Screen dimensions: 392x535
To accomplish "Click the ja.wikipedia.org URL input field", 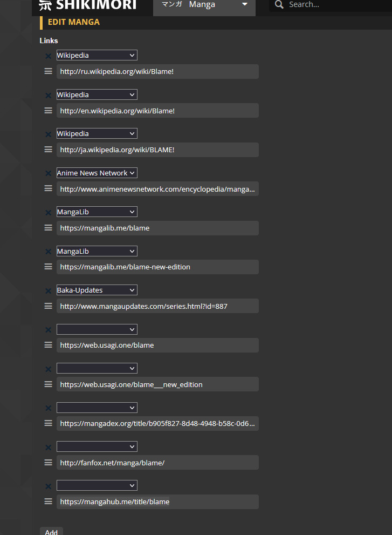I will point(157,150).
